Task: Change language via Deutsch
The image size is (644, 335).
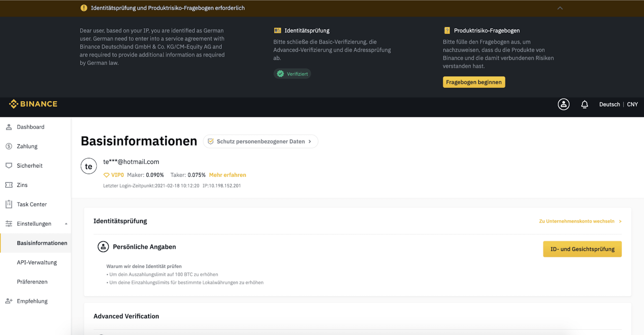Action: coord(610,104)
